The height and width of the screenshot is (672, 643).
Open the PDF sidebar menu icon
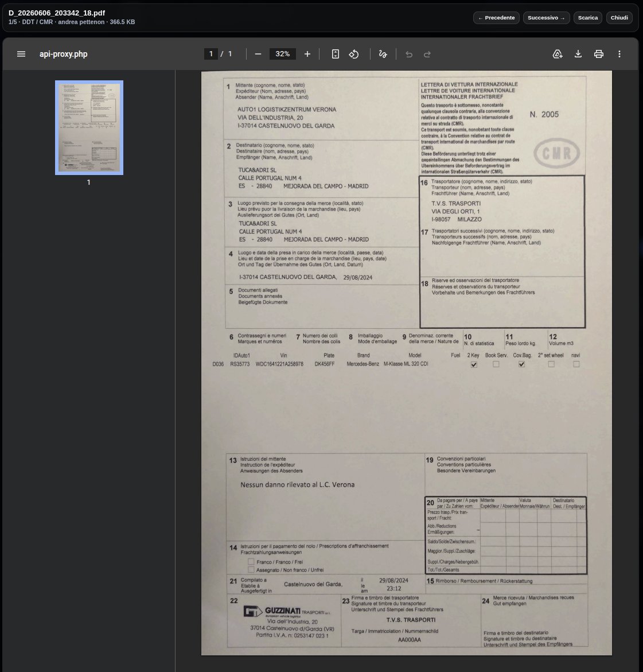pos(21,54)
